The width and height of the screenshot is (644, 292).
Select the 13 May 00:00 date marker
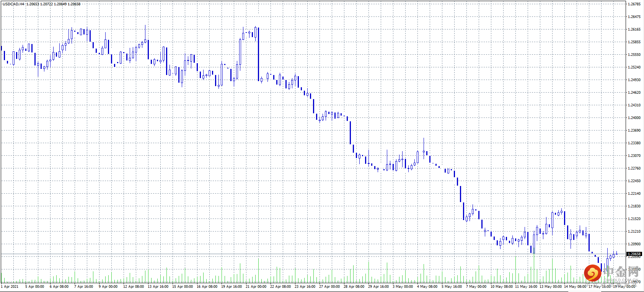tap(551, 287)
